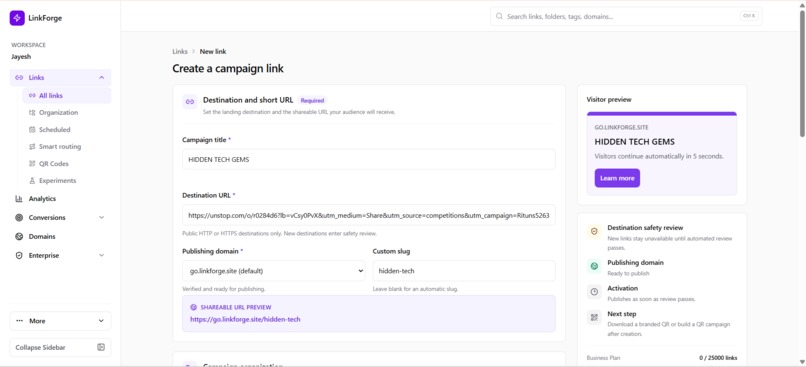Expand the Enterprise menu chevron
This screenshot has height=367, width=806.
(101, 255)
